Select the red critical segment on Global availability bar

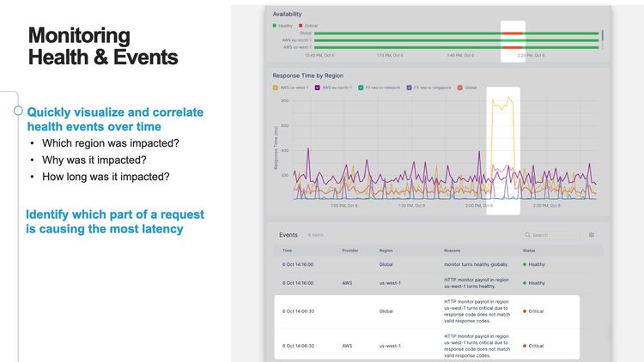(512, 33)
